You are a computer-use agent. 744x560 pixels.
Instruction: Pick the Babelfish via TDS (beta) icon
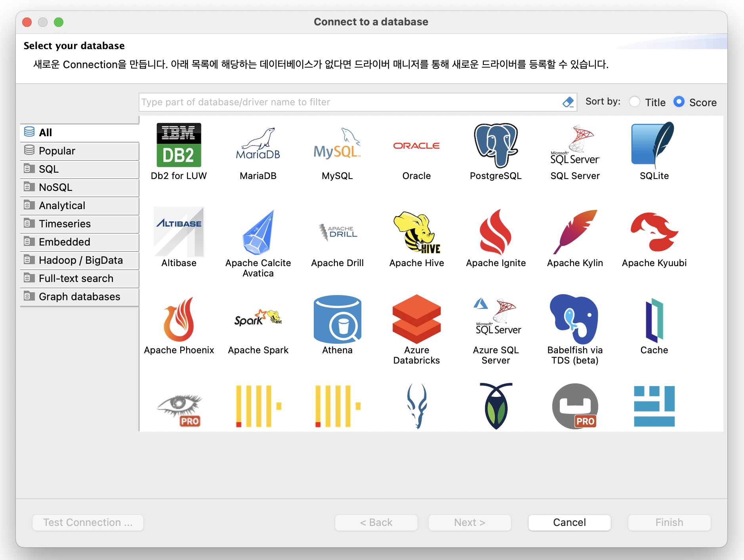[x=575, y=319]
